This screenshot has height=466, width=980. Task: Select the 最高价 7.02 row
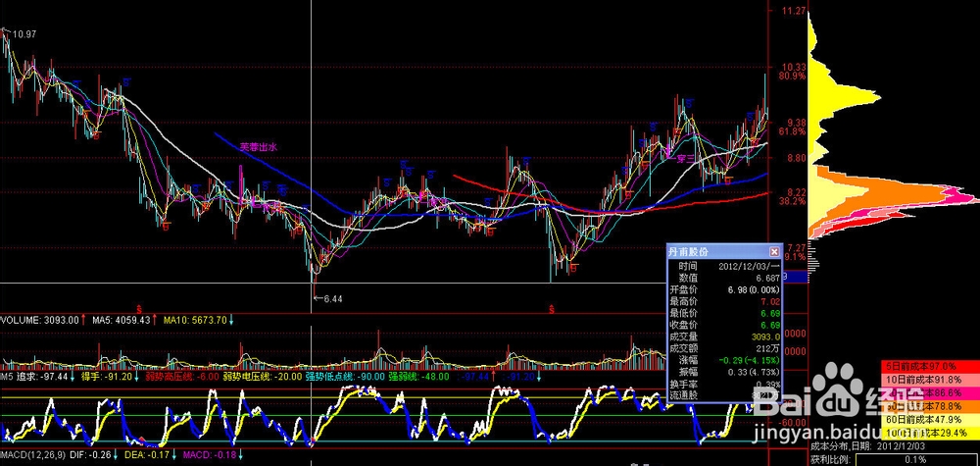coord(724,301)
